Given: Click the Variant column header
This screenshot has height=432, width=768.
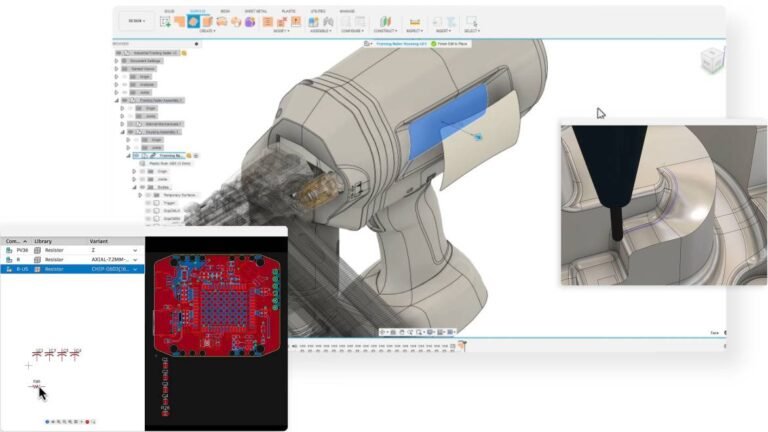Looking at the screenshot, I should tap(98, 241).
